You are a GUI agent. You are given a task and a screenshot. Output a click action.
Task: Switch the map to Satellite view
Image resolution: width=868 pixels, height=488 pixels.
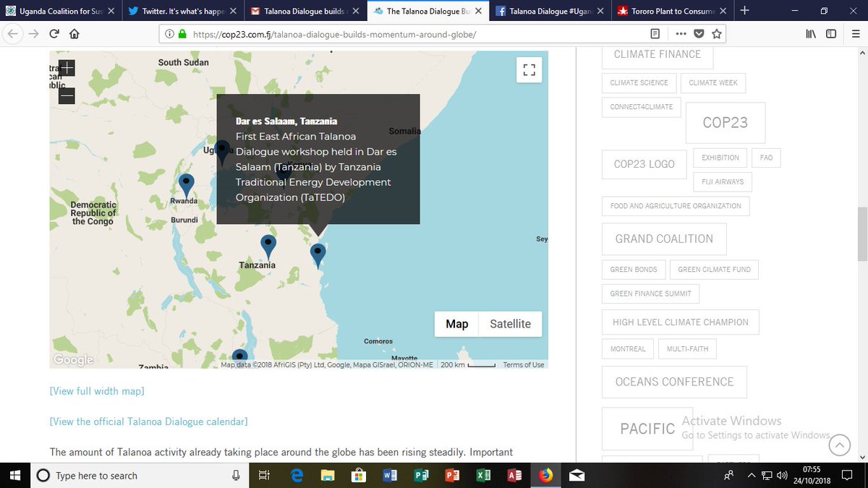click(510, 324)
